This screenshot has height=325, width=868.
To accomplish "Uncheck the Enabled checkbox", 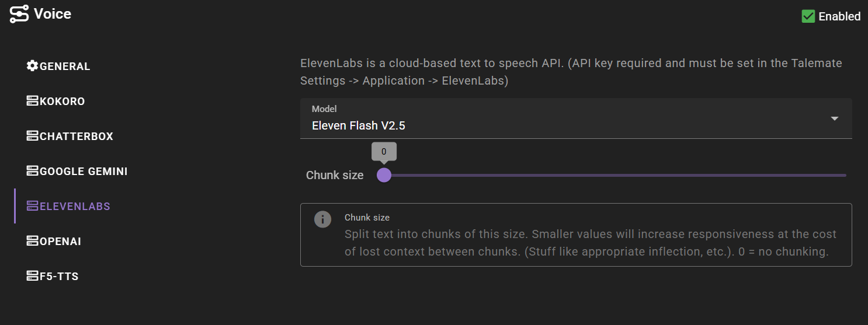I will [x=808, y=16].
